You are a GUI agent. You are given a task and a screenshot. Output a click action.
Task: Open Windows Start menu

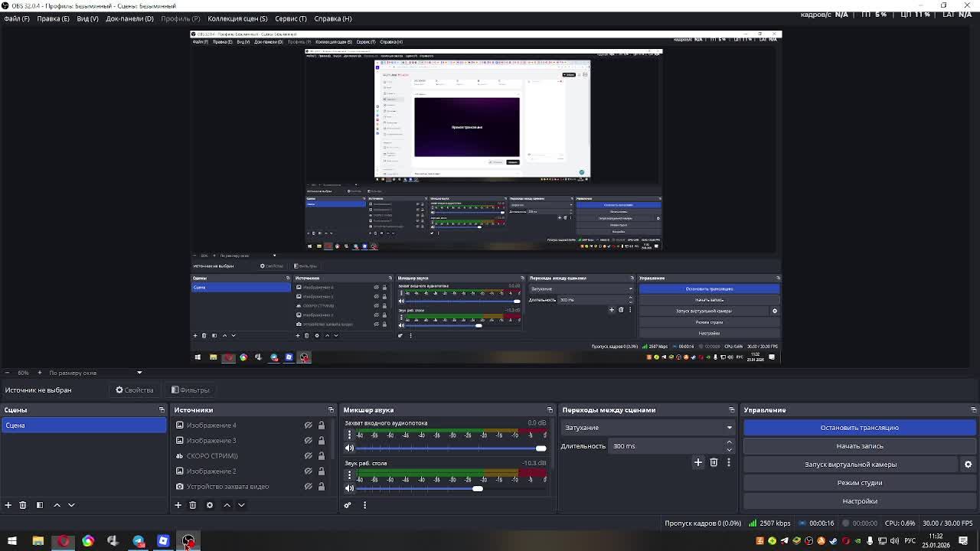pyautogui.click(x=12, y=541)
